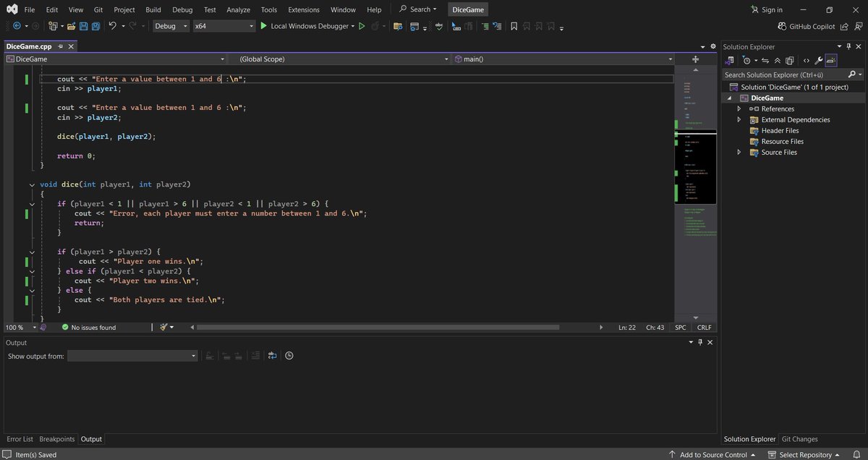The height and width of the screenshot is (460, 868).
Task: Click the notifications bell icon
Action: click(856, 455)
